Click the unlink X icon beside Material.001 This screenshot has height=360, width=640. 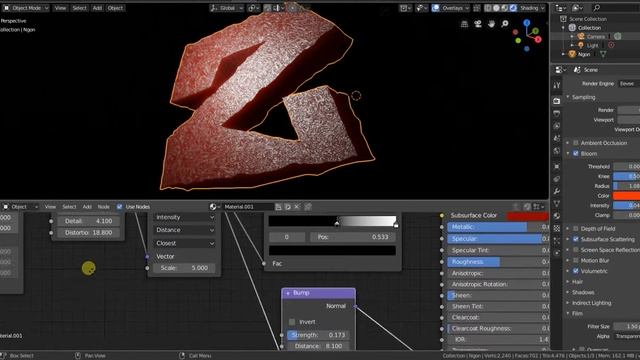point(297,207)
